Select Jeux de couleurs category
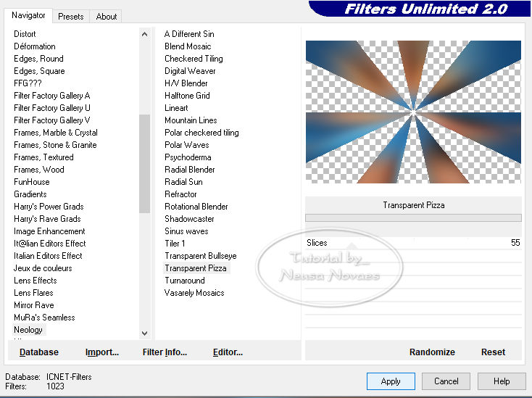 [x=43, y=268]
